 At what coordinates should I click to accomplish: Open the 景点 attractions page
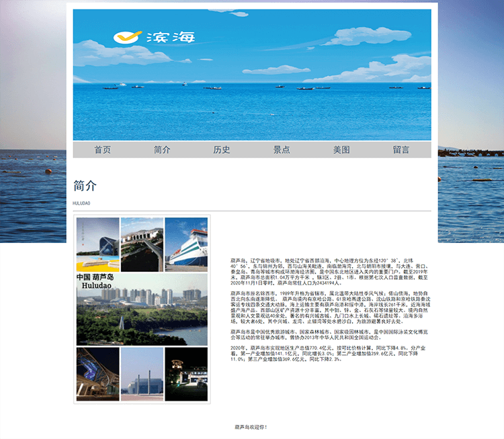pyautogui.click(x=282, y=150)
